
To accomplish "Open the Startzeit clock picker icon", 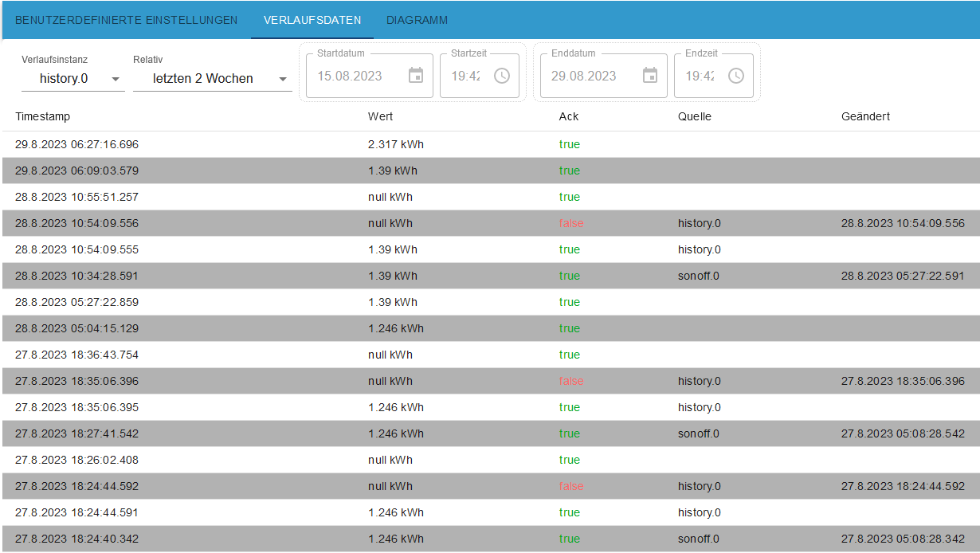I will 502,76.
